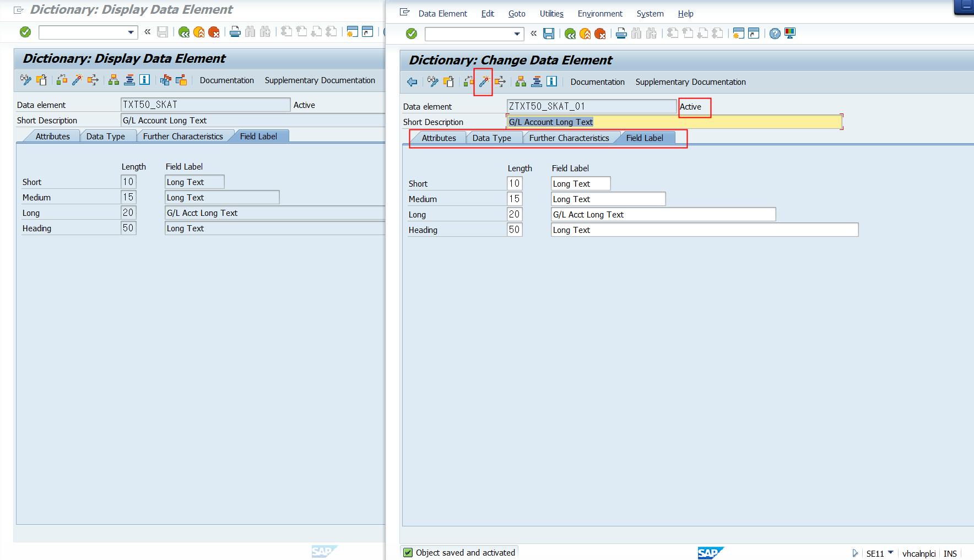Click the orange Exit icon in Change window

[585, 34]
